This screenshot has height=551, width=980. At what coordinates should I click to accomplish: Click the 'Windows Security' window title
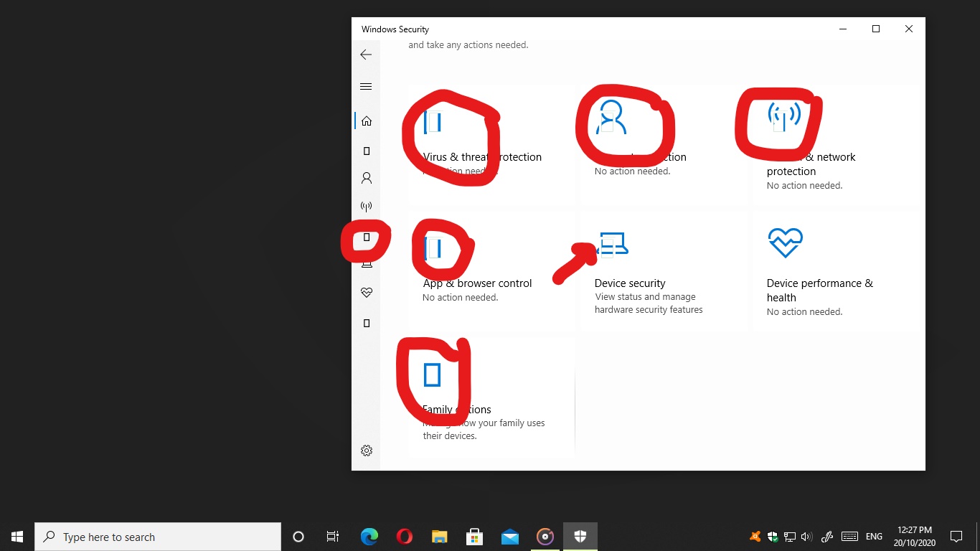[x=395, y=29]
